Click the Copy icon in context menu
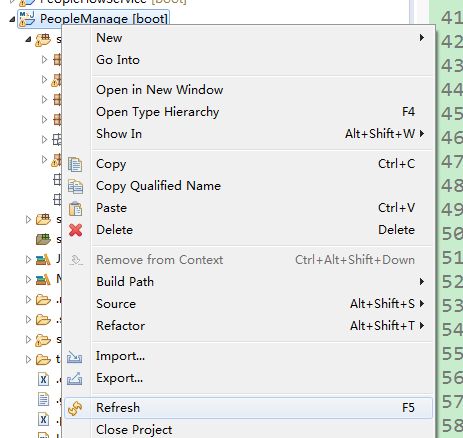 pyautogui.click(x=75, y=164)
